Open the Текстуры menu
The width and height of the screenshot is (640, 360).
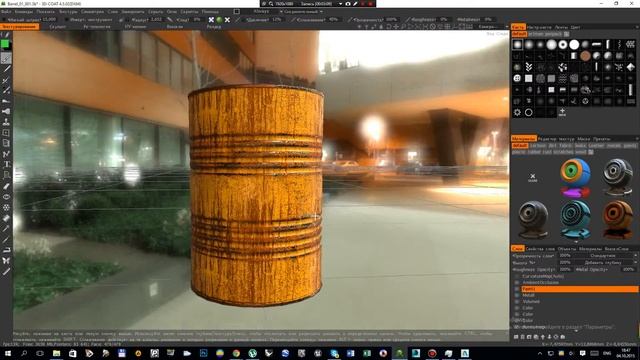[x=68, y=11]
